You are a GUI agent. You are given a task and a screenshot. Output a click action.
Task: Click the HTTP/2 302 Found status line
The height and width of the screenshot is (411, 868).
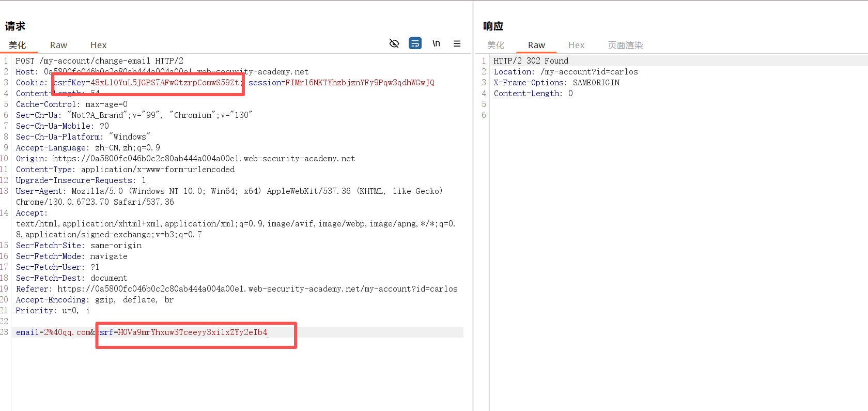click(531, 61)
